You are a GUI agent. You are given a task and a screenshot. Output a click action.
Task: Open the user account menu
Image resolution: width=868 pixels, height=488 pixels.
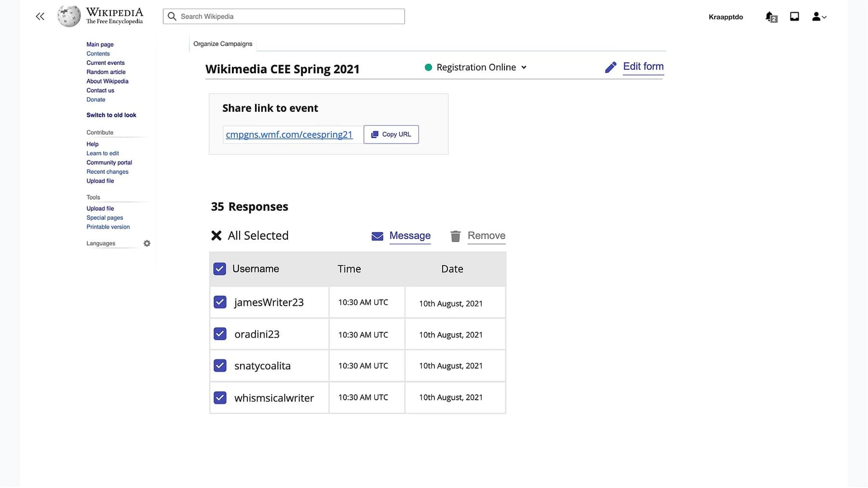point(819,17)
